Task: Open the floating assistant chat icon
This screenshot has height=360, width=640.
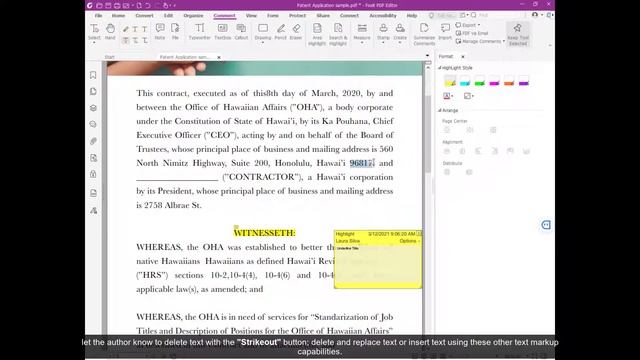Action: click(546, 225)
